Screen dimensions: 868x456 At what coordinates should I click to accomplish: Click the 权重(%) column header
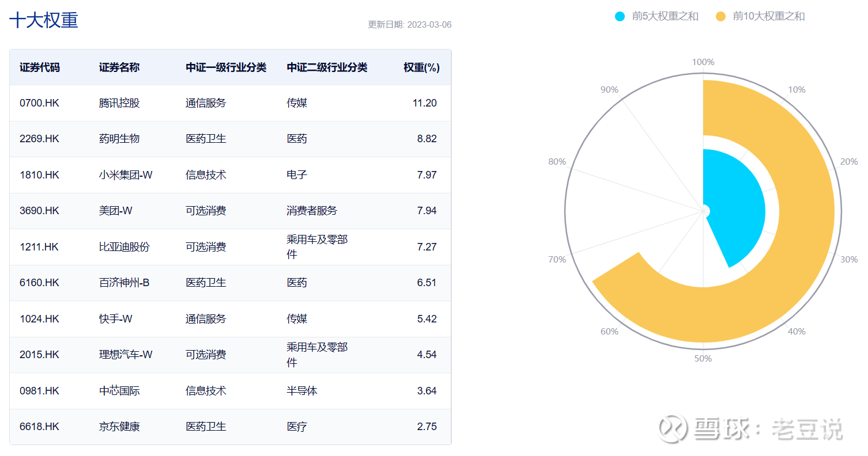tap(421, 67)
